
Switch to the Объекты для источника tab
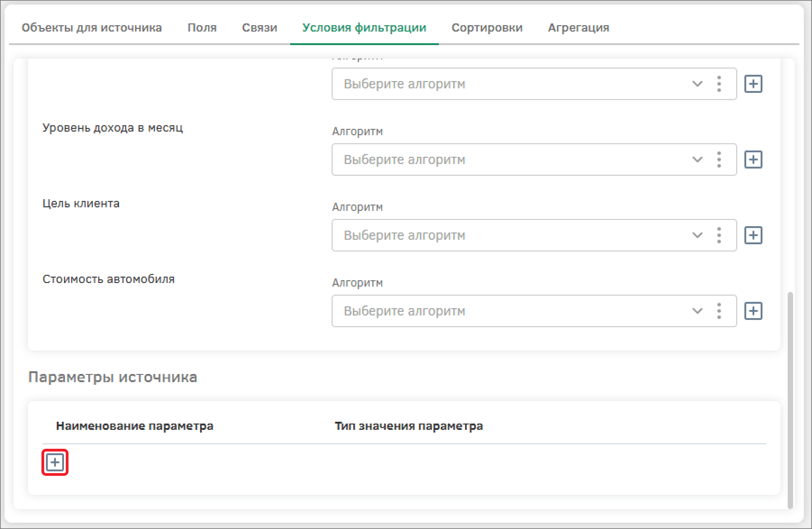pos(91,28)
